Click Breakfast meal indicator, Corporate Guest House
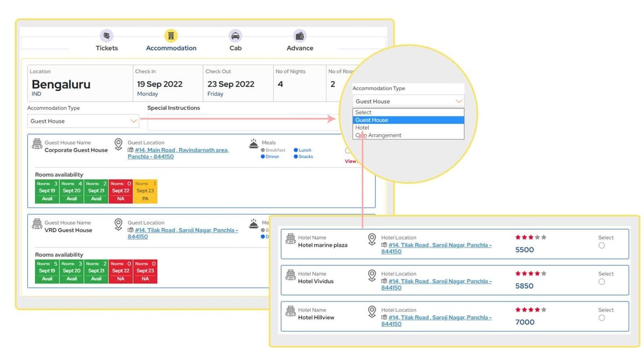The height and width of the screenshot is (362, 644). 273,150
